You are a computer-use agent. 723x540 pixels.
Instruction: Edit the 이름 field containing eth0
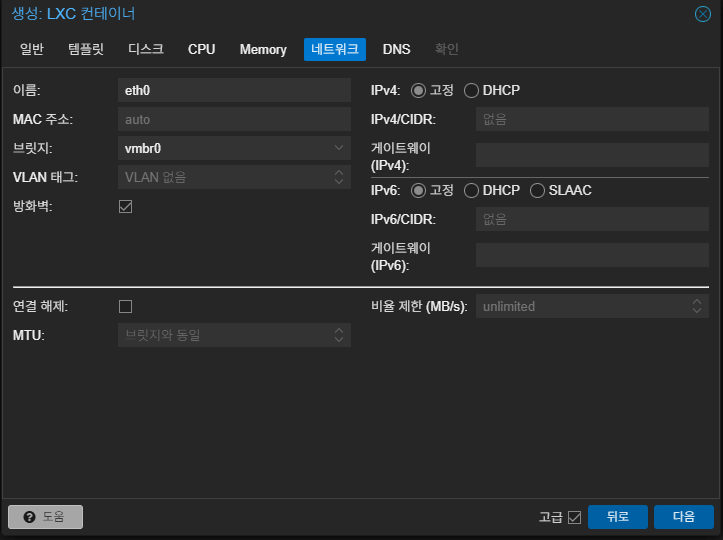[x=234, y=90]
